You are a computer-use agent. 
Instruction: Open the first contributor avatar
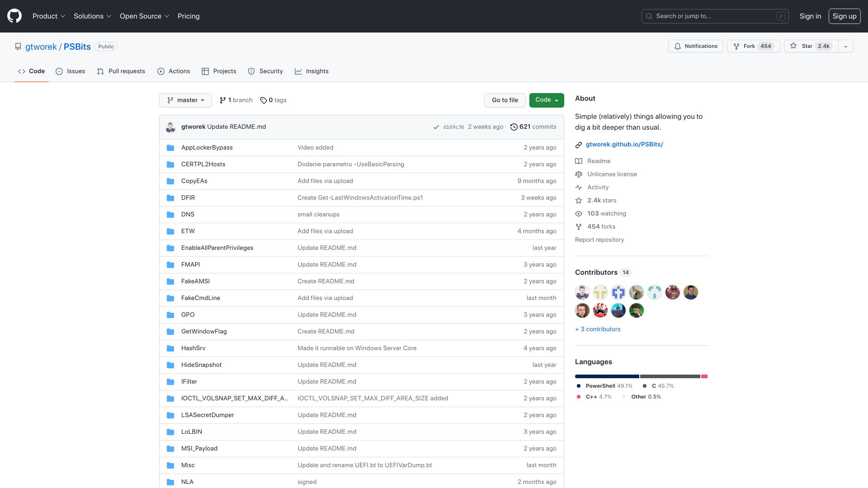tap(582, 292)
